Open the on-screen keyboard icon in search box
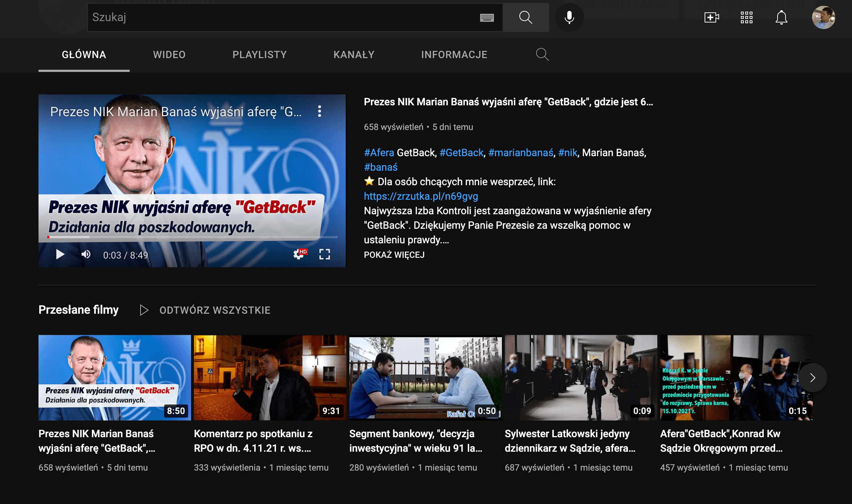Image resolution: width=852 pixels, height=504 pixels. [487, 17]
